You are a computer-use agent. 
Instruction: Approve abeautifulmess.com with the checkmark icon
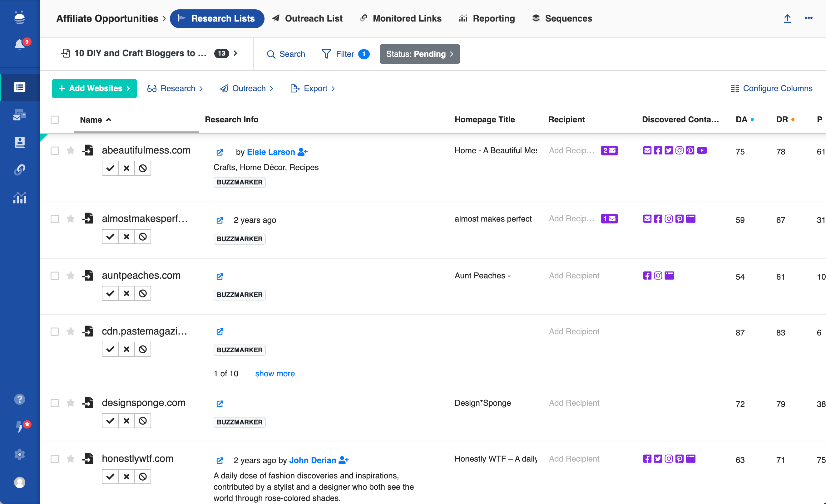(110, 168)
